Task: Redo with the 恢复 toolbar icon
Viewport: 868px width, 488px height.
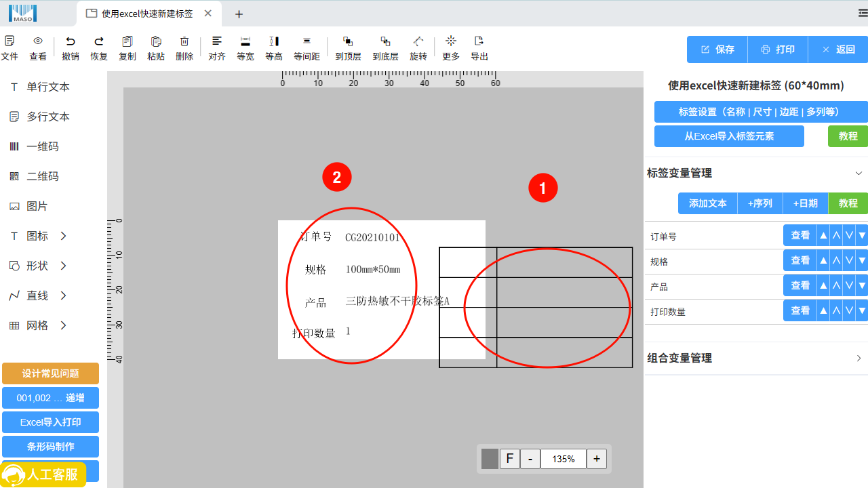Action: [99, 49]
